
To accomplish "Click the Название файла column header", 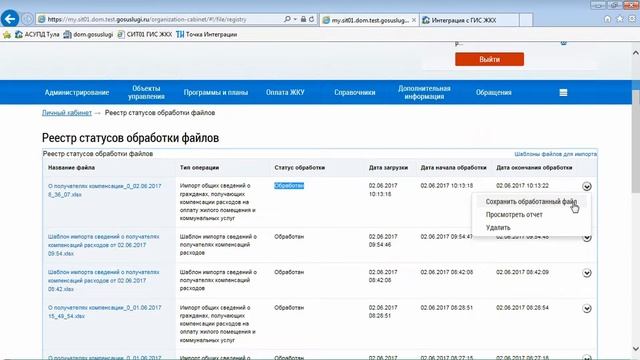I will tap(71, 168).
